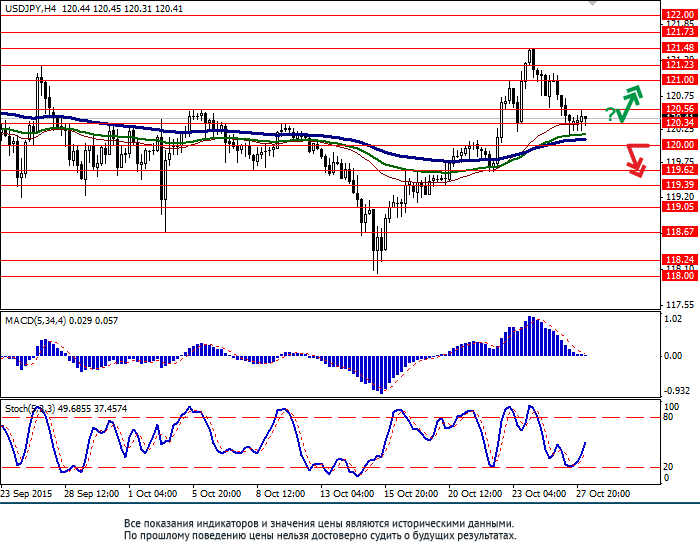Select the 119.62 support level label
Viewport: 700px width, 552px height.
[680, 170]
